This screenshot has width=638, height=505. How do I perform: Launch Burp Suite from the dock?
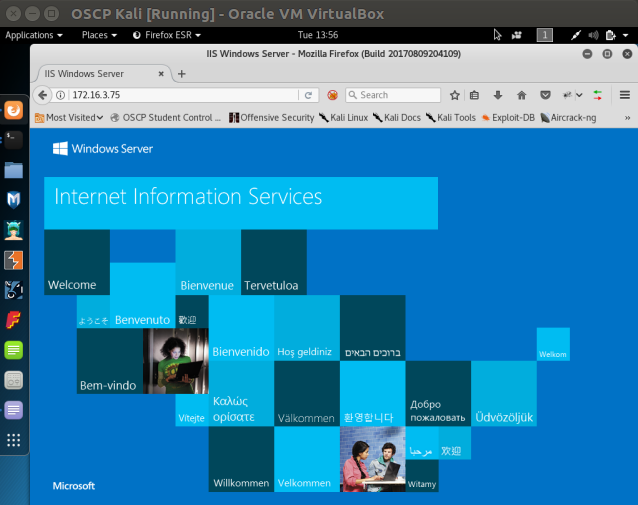click(x=14, y=260)
